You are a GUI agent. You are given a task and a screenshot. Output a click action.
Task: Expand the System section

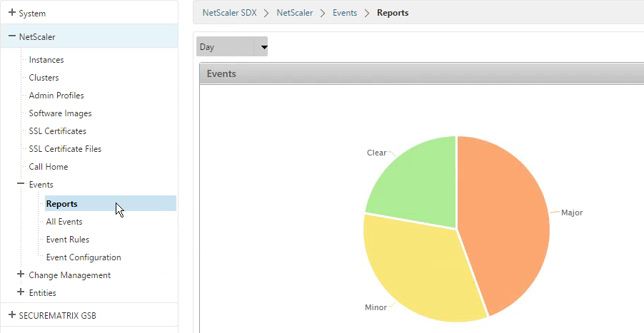tap(12, 13)
